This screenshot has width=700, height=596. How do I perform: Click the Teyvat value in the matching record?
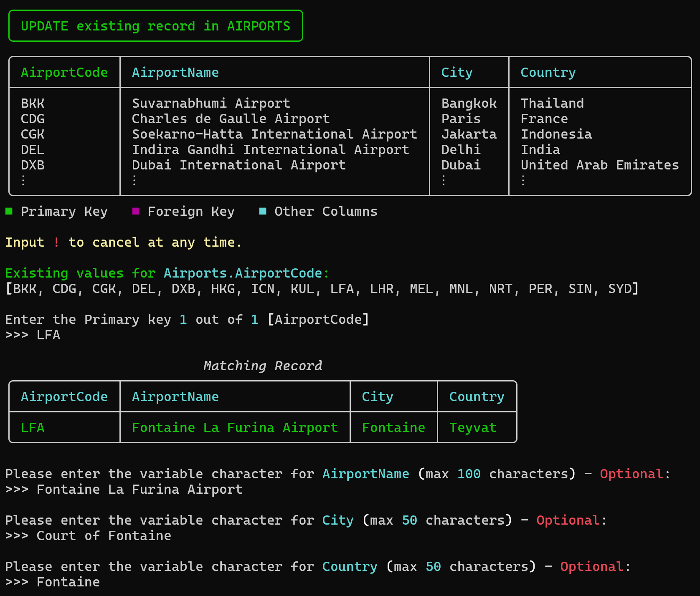[472, 427]
